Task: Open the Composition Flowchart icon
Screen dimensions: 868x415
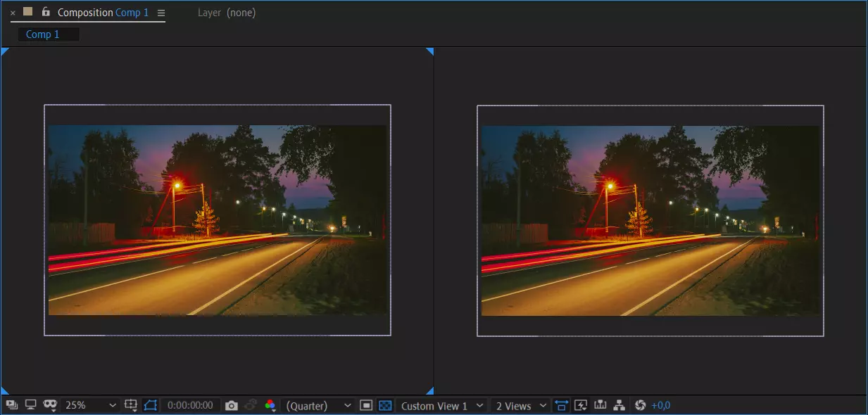Action: (x=619, y=406)
